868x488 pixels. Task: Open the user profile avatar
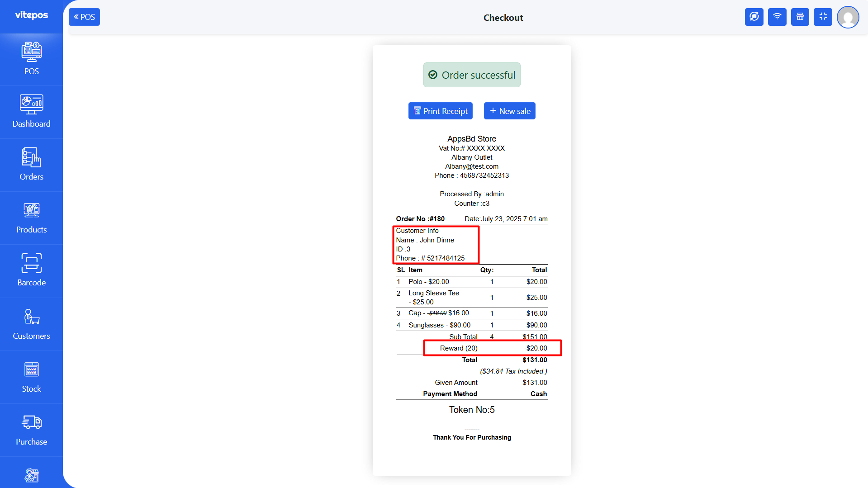pos(848,17)
